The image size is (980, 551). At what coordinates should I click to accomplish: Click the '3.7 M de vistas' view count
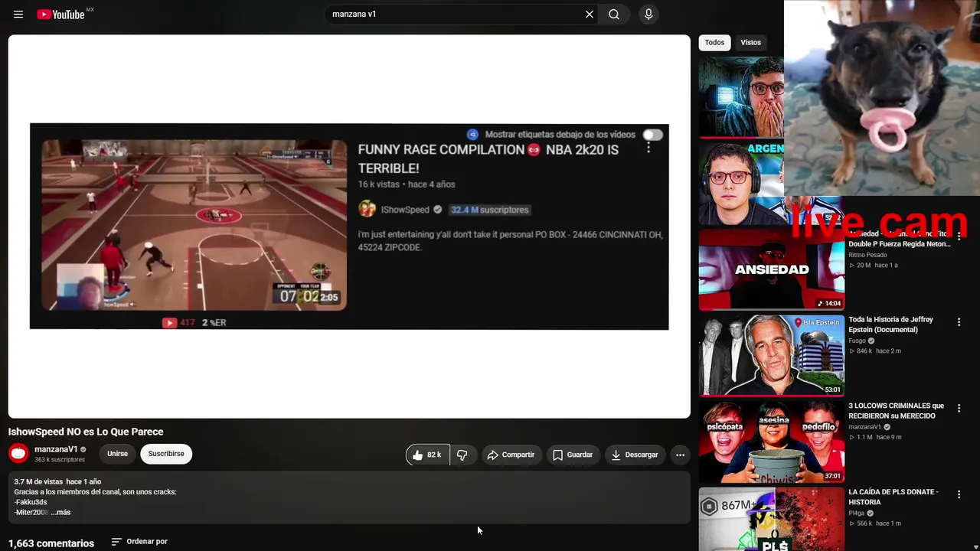click(x=38, y=482)
